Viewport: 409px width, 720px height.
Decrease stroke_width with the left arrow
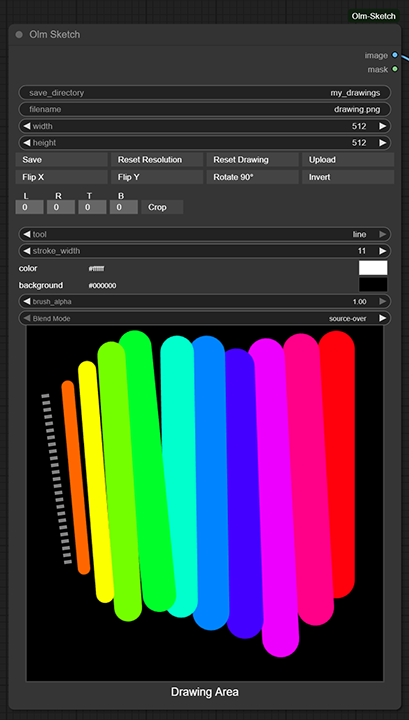(x=27, y=251)
